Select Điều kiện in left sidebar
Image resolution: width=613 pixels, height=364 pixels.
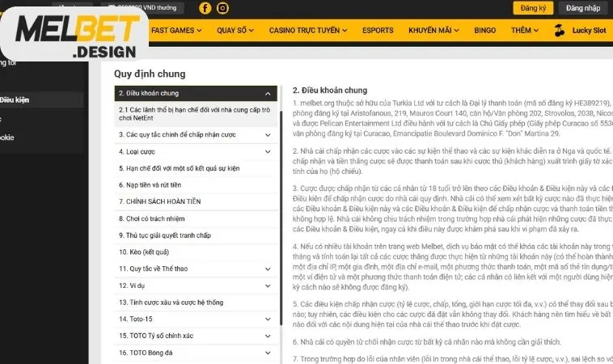(x=41, y=100)
